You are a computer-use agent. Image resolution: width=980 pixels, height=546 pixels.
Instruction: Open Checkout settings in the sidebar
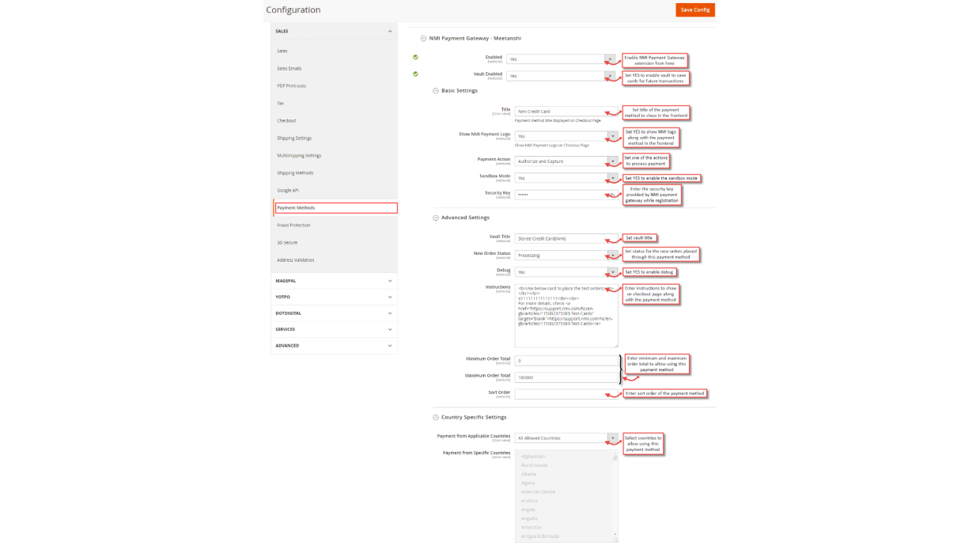point(286,121)
